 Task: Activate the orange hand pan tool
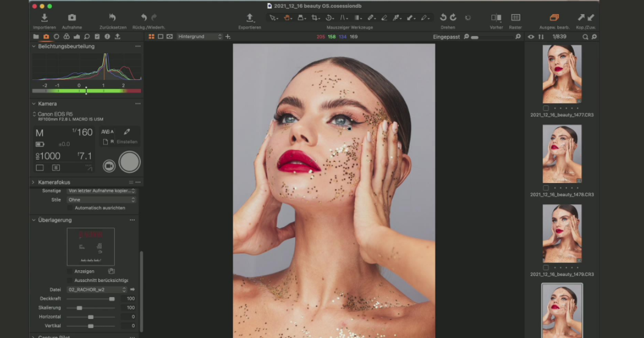(x=287, y=18)
